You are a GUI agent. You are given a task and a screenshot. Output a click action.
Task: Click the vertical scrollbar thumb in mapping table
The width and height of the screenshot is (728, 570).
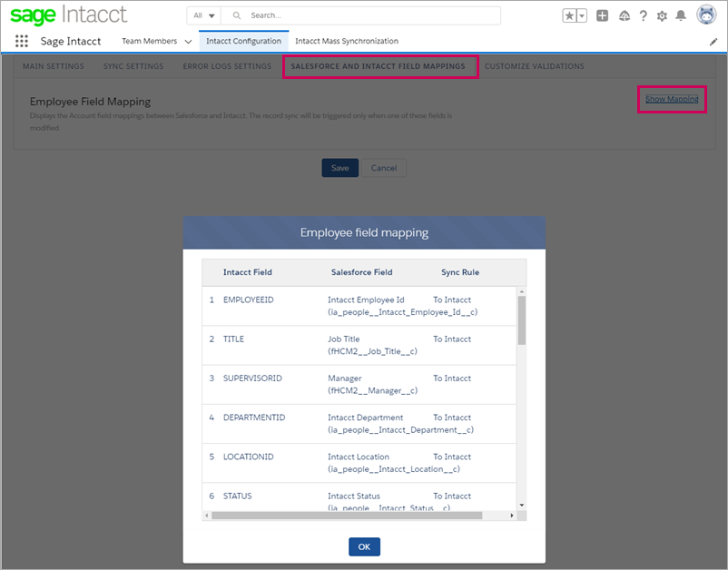click(522, 320)
